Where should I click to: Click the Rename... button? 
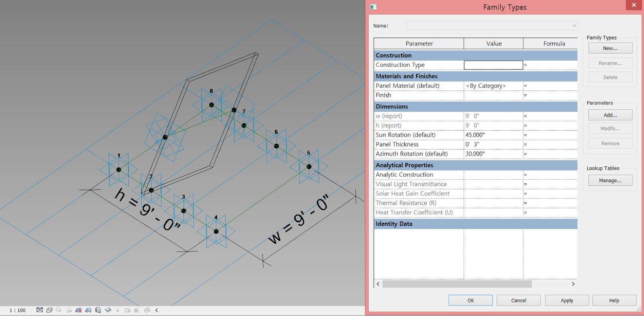tap(610, 63)
